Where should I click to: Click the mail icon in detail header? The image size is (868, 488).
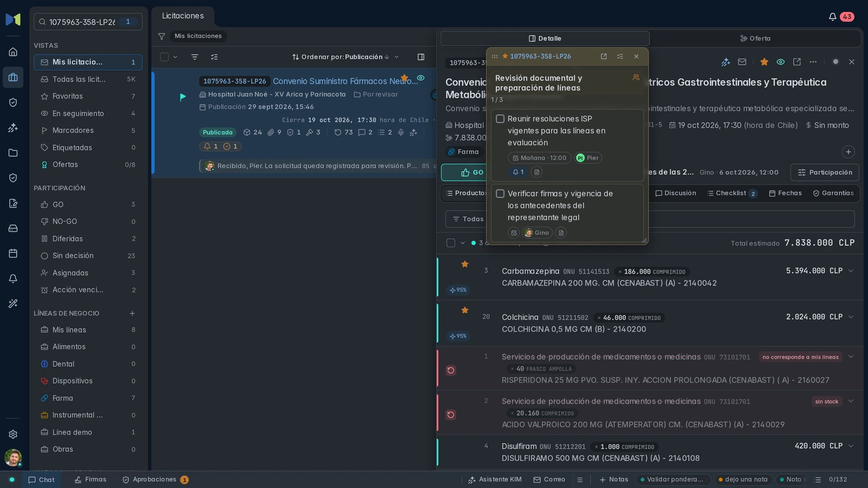(x=742, y=62)
